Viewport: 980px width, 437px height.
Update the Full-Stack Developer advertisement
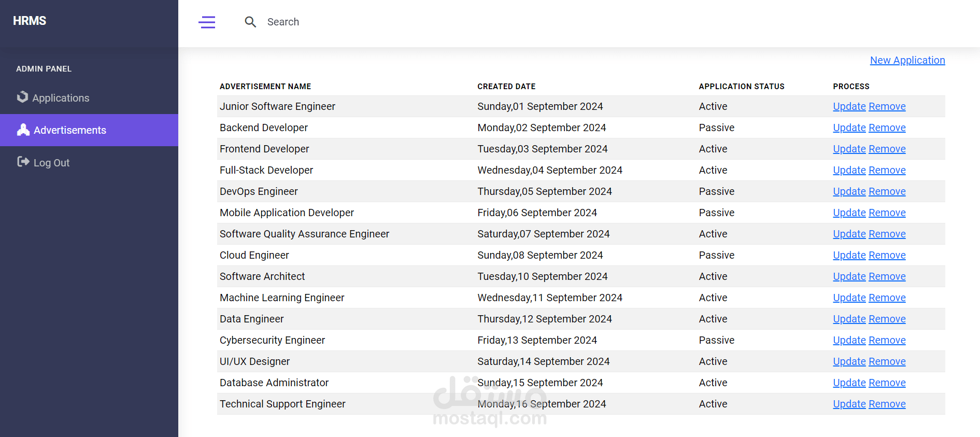849,170
